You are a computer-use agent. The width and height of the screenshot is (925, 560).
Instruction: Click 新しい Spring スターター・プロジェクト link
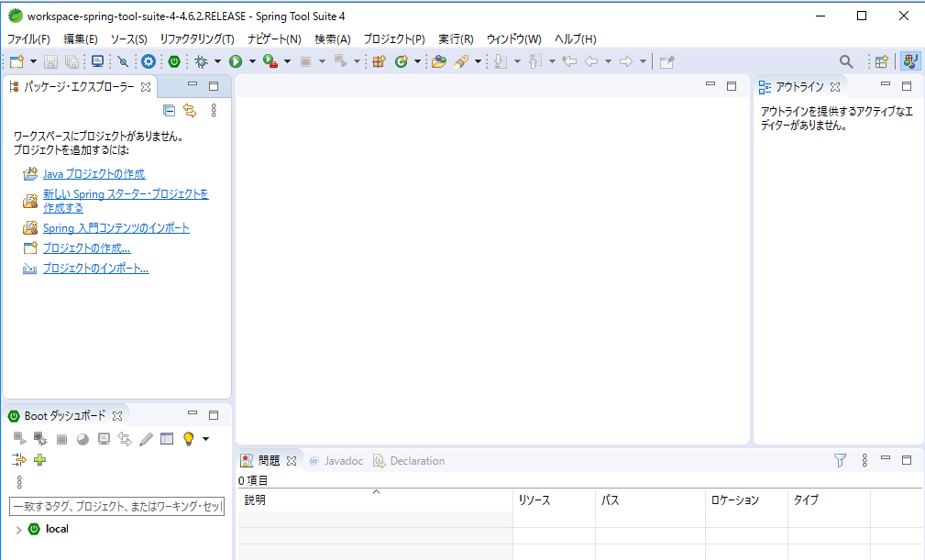[x=126, y=201]
